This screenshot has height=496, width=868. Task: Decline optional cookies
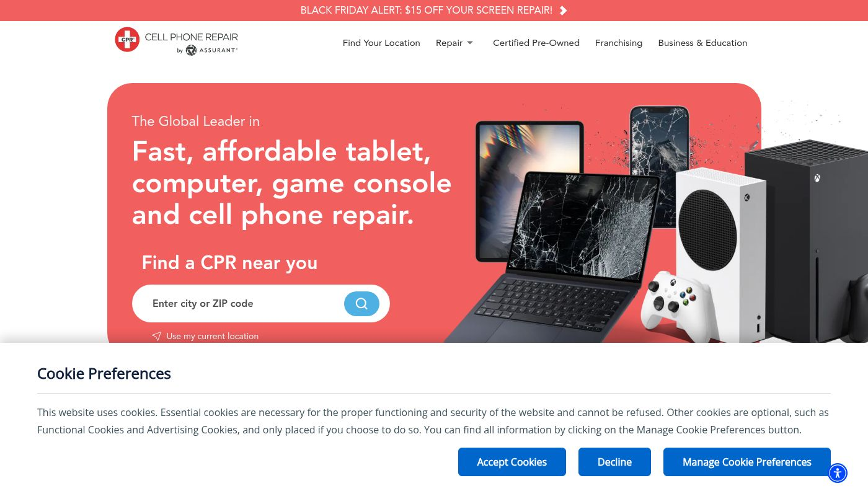pos(614,462)
